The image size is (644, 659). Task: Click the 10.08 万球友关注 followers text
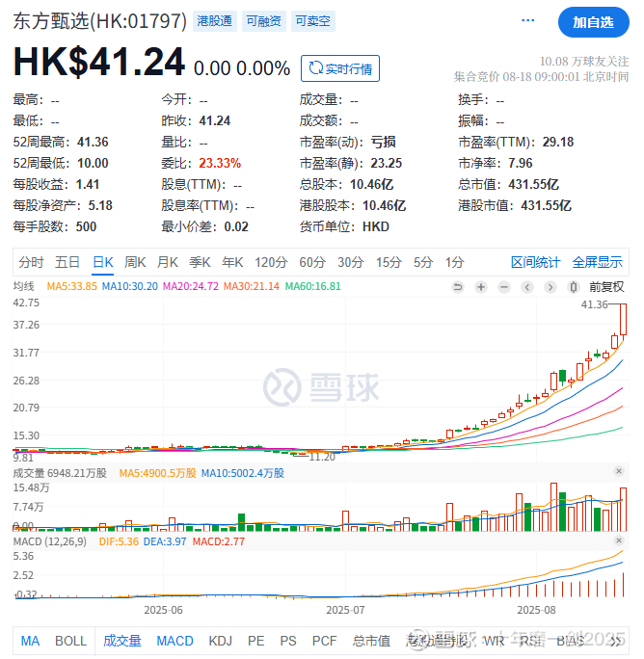(x=584, y=62)
